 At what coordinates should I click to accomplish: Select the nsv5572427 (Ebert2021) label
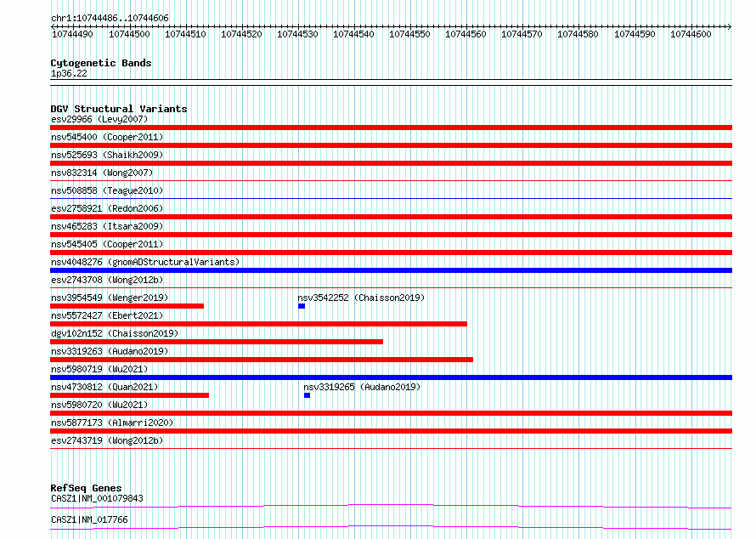coord(107,315)
